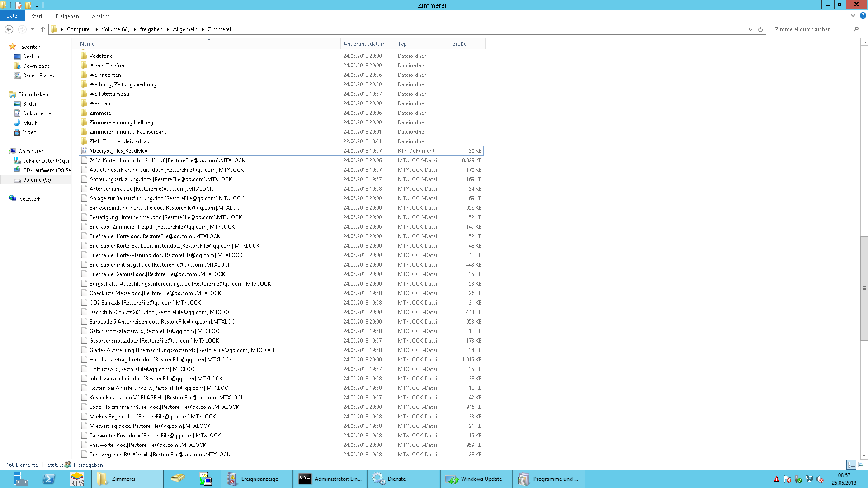The height and width of the screenshot is (488, 868).
Task: Open the recent locations dropdown arrow
Action: [33, 29]
